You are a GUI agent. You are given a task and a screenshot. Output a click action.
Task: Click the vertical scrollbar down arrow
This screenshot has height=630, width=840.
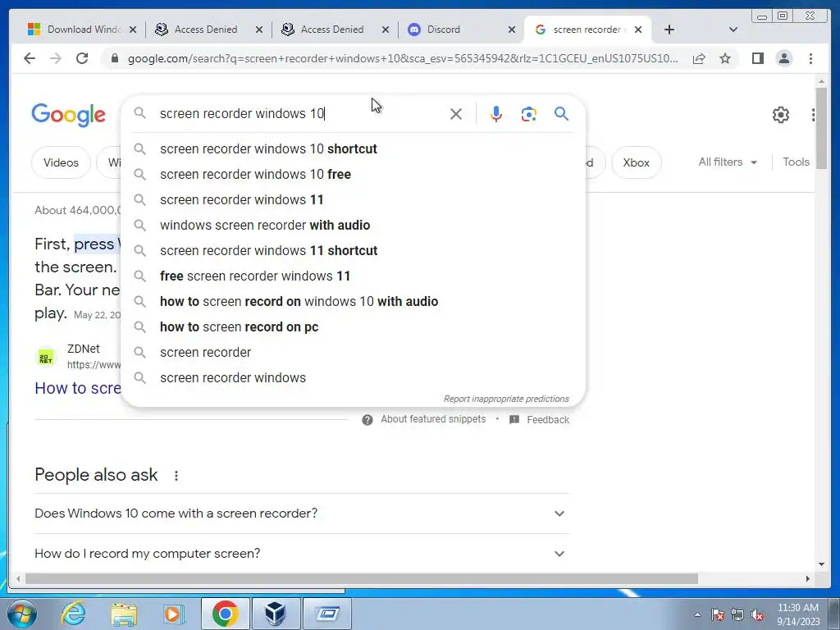[821, 564]
